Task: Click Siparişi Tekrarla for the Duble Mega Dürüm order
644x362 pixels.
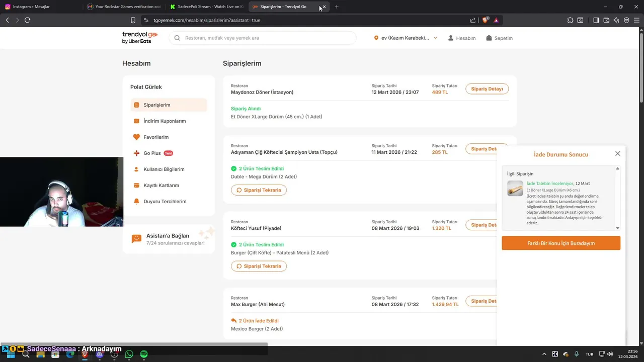Action: [x=259, y=190]
